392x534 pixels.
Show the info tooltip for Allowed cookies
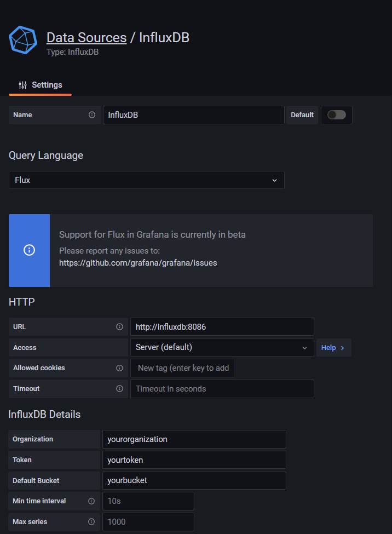(x=119, y=368)
